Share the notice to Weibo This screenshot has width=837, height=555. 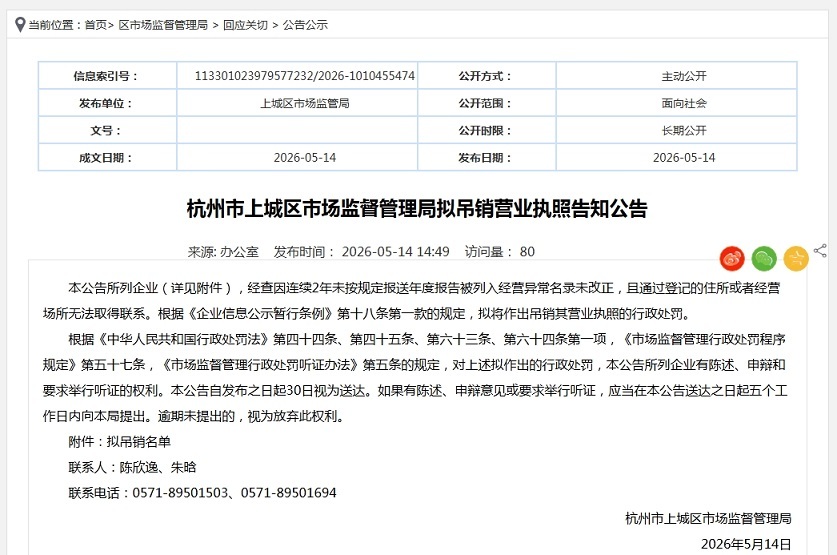[x=732, y=259]
